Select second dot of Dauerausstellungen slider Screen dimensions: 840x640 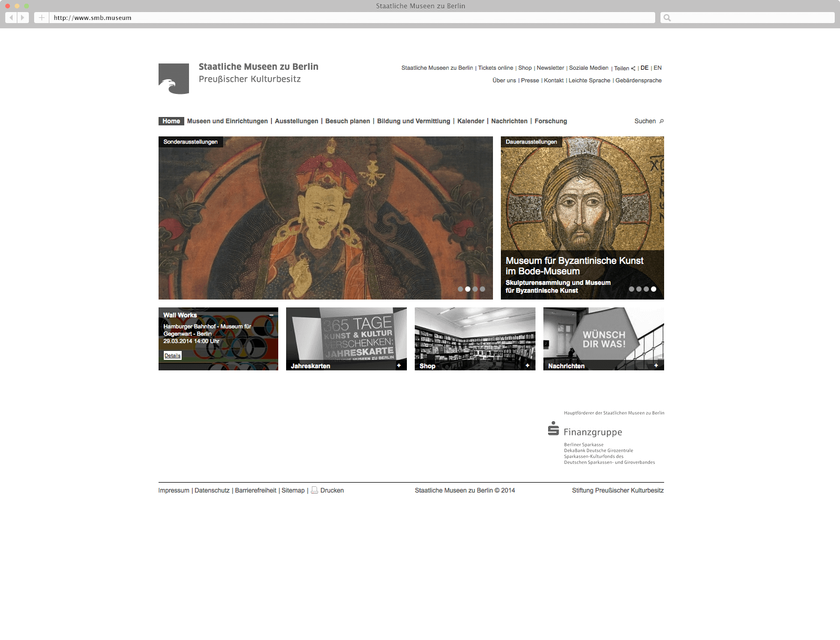639,289
